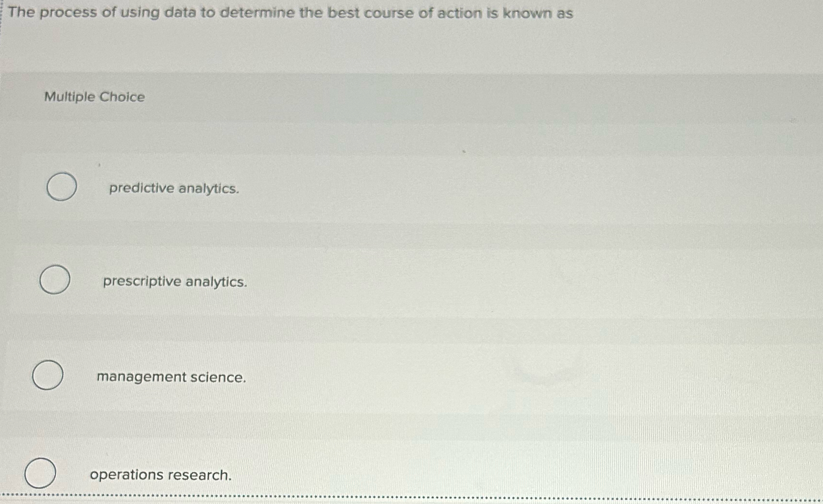Screen dimensions: 823x504
Task: Click the 'Multiple Choice' label
Action: click(94, 97)
